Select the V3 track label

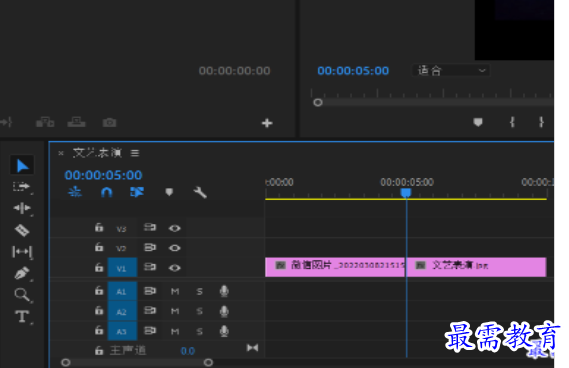tap(121, 229)
